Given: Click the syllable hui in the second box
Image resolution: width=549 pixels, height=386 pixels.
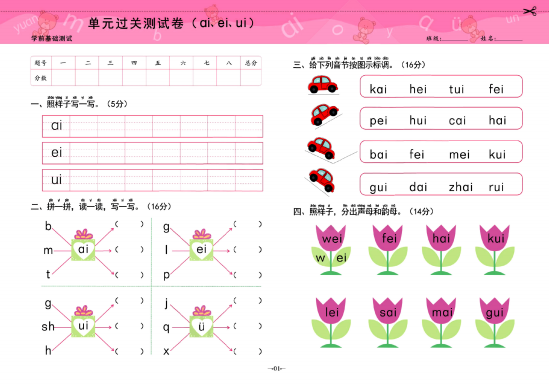Looking at the screenshot, I should point(418,120).
